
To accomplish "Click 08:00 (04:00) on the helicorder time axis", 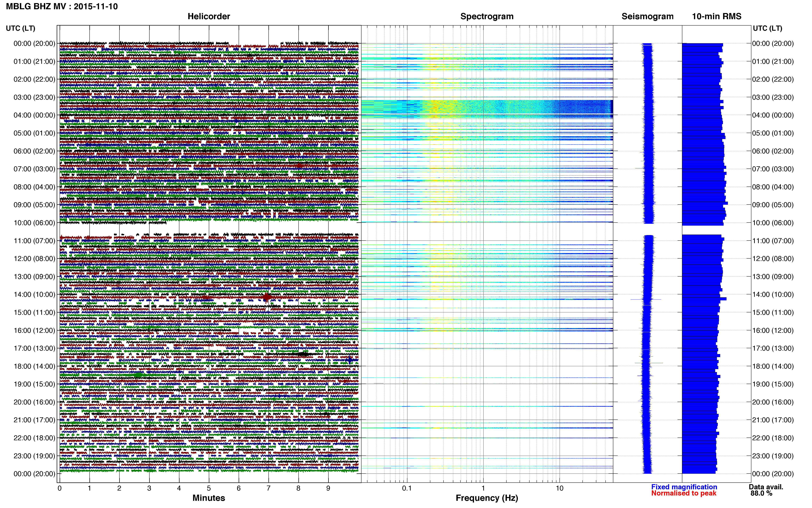I will [34, 187].
